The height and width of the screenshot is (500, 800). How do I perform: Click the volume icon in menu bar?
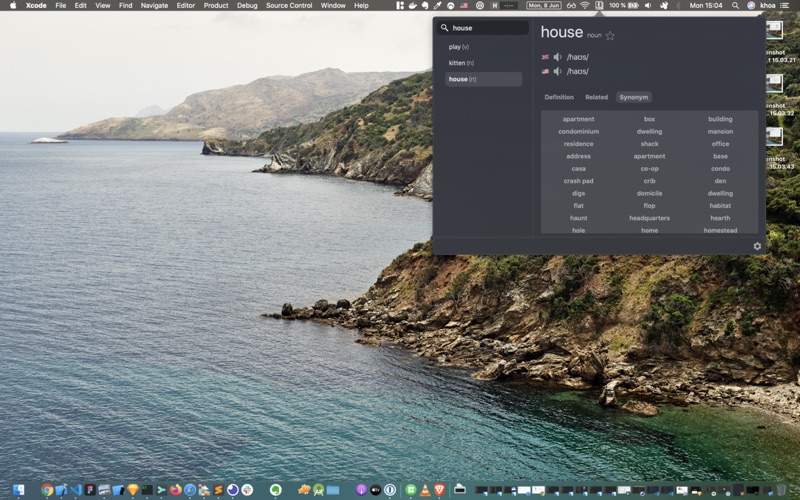point(648,6)
